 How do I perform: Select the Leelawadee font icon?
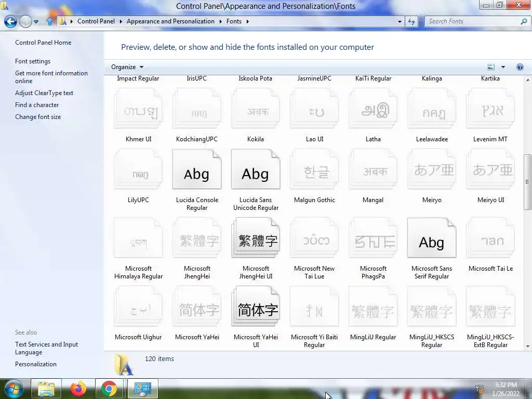click(432, 109)
